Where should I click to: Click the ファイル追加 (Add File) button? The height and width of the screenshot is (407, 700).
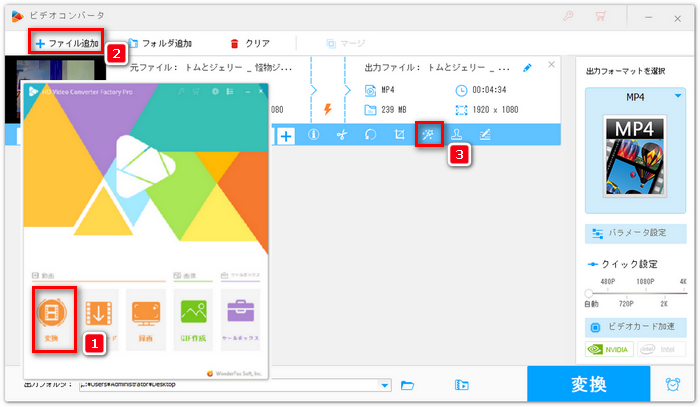(67, 44)
